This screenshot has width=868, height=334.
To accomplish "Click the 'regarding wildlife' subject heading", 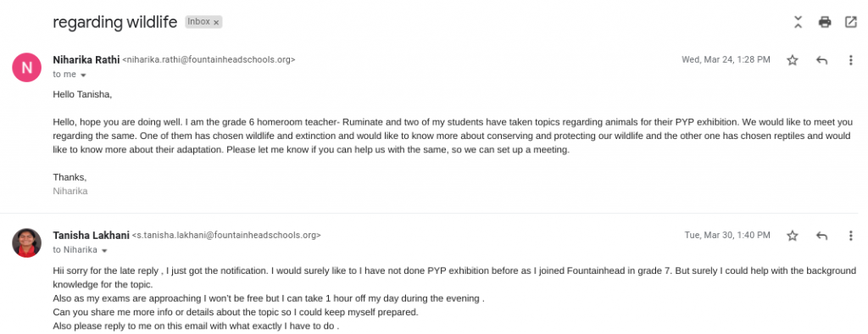I will tap(115, 22).
